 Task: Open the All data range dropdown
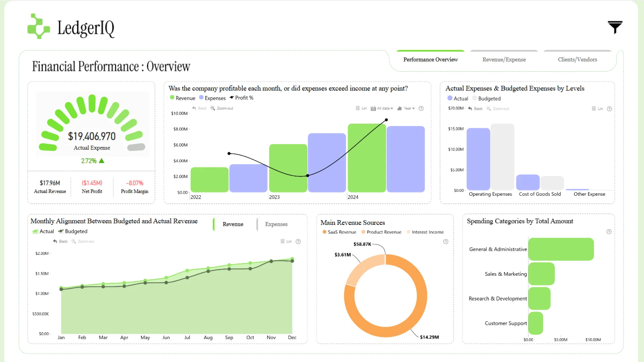coord(382,108)
